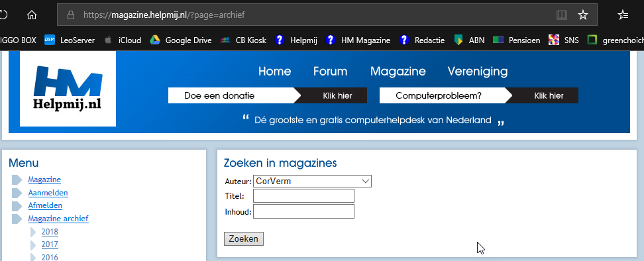
Task: Open the SNS bookmark
Action: pyautogui.click(x=564, y=40)
